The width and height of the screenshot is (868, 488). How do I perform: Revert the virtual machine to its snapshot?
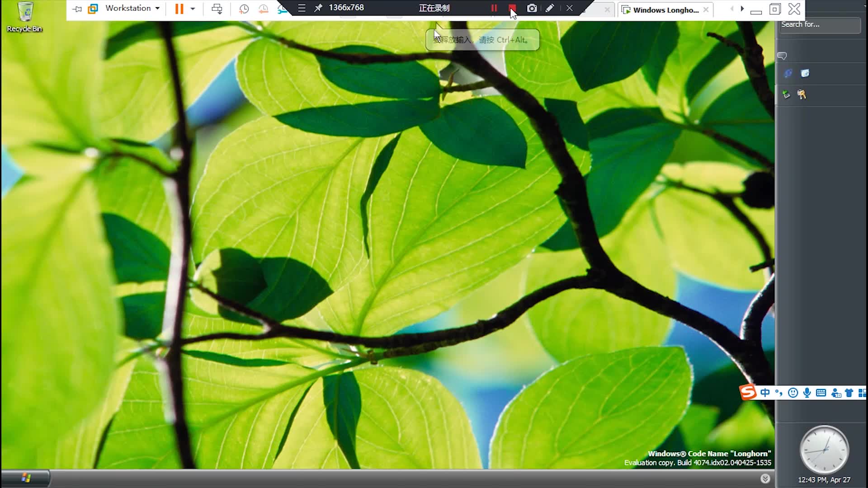pyautogui.click(x=264, y=9)
